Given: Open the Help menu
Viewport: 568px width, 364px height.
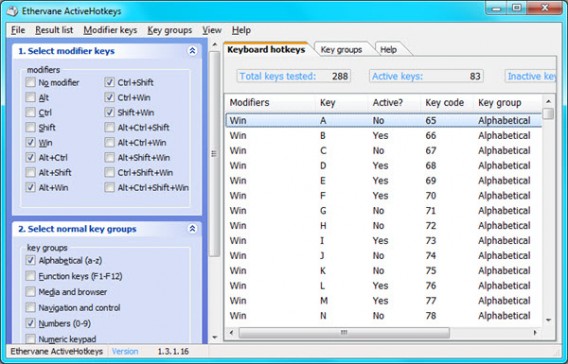Looking at the screenshot, I should pyautogui.click(x=241, y=30).
